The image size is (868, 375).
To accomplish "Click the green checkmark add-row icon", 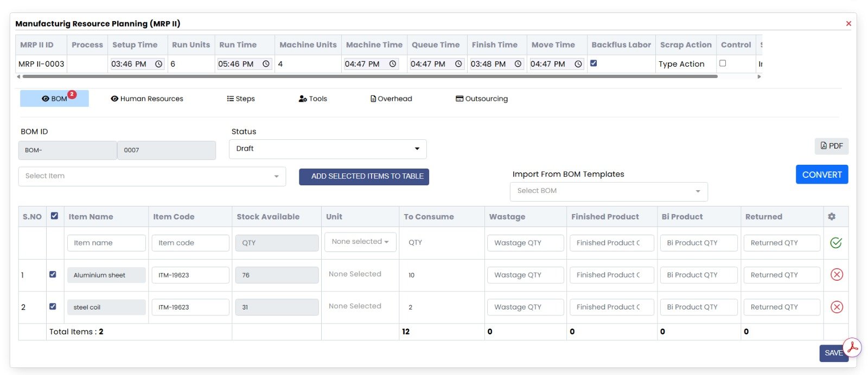I will point(835,243).
